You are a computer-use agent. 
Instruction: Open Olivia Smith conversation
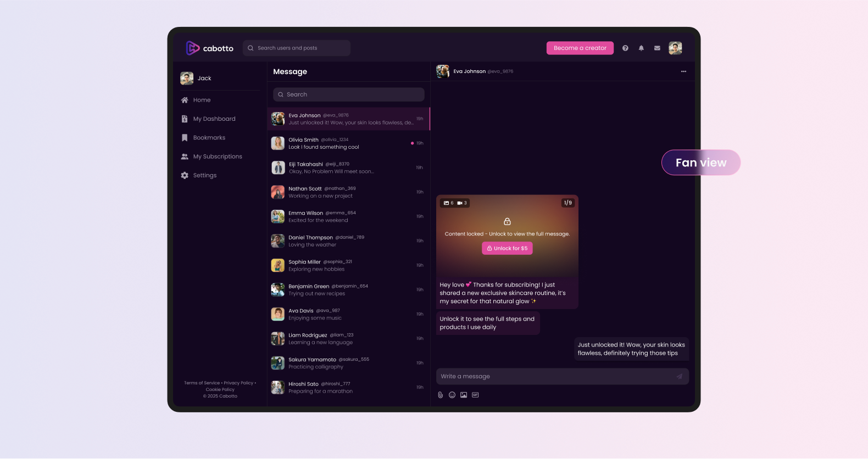[348, 143]
